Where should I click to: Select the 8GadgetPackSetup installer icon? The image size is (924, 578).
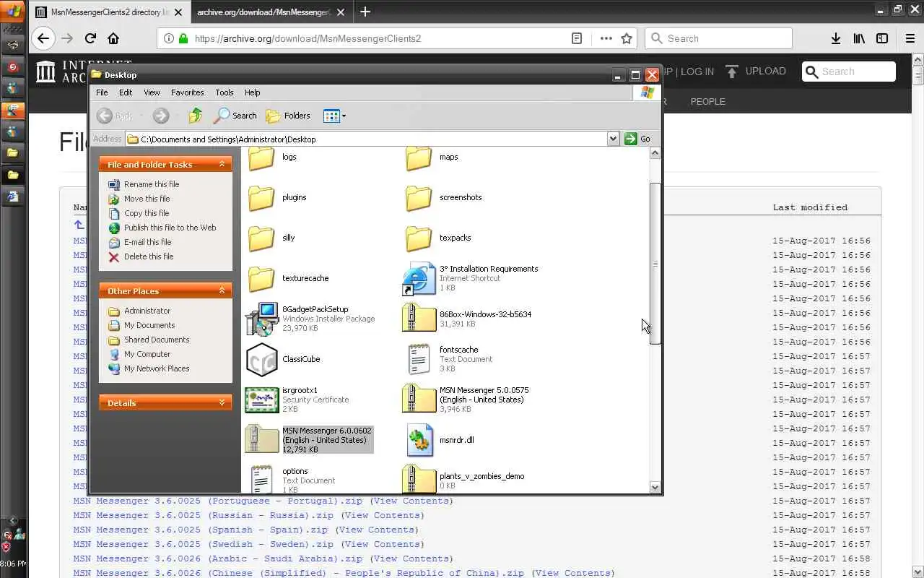261,319
